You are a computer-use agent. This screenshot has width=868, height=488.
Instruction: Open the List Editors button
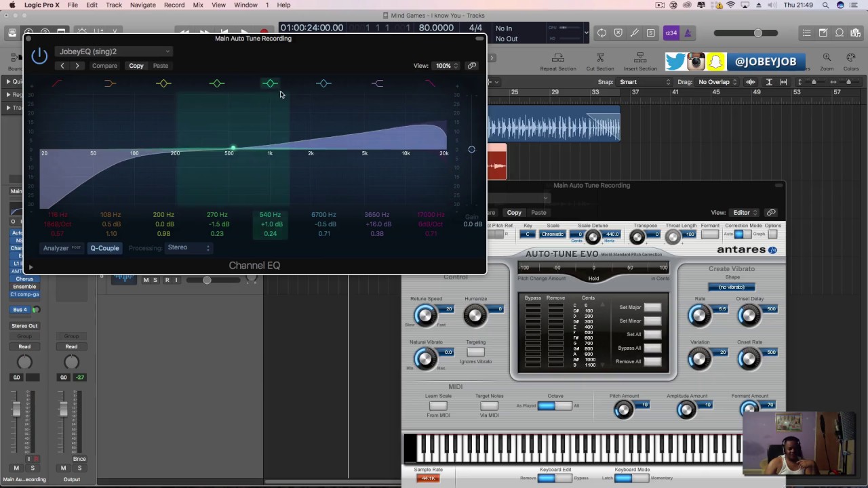[806, 33]
